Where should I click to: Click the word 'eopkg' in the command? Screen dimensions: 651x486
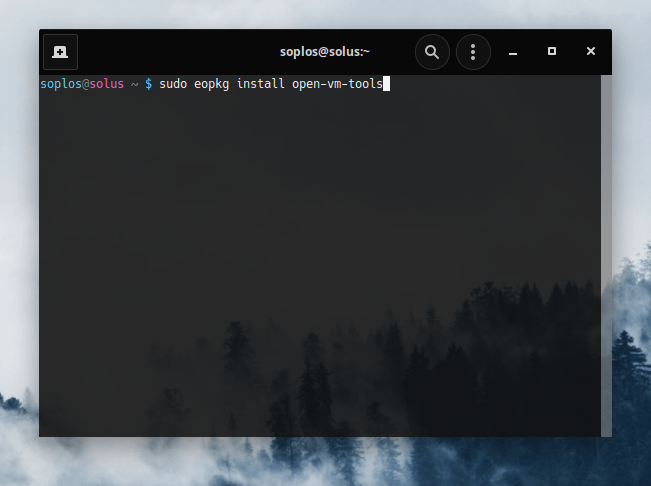coord(211,84)
